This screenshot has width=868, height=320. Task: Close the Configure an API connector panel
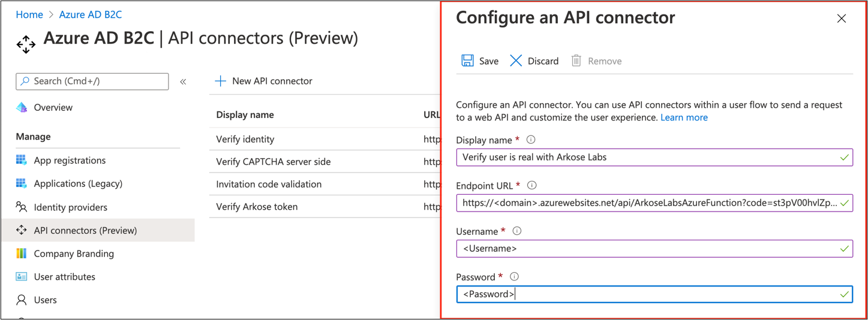[842, 19]
